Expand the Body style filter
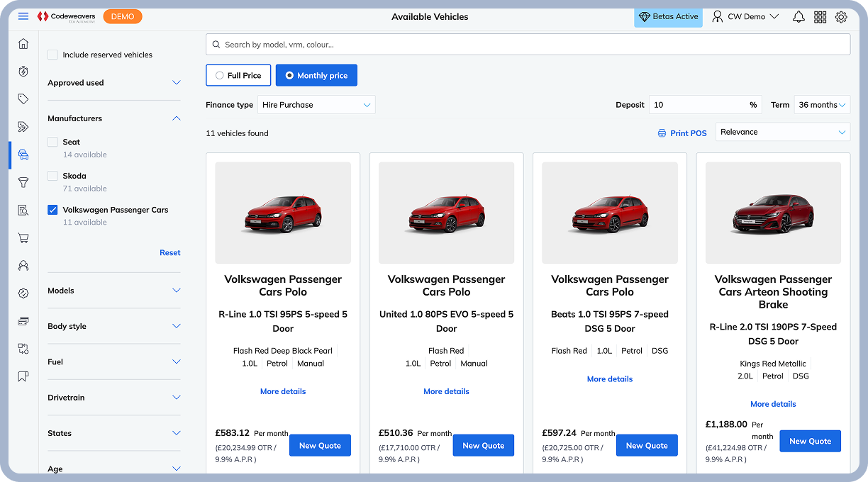This screenshot has width=868, height=482. [114, 326]
